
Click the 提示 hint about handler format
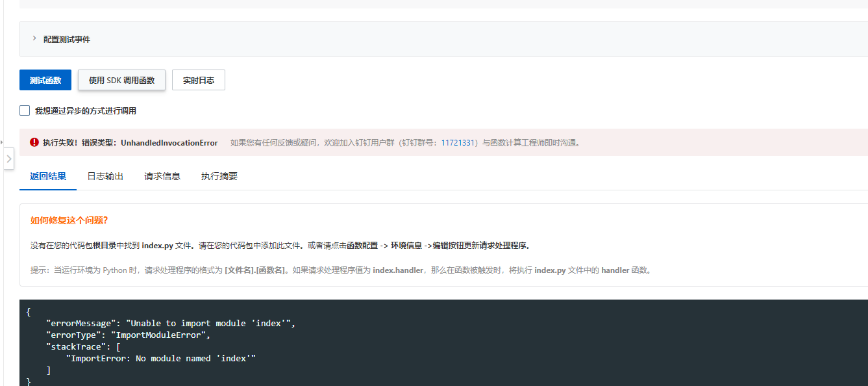pos(341,270)
